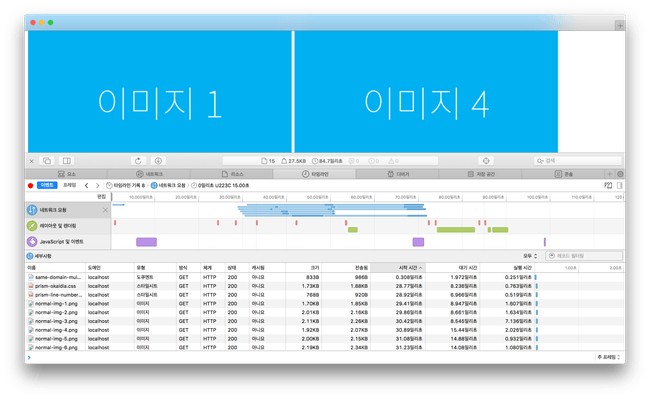Close the 네트워크 요청 timeline with its X
Viewport: 650px width, 399px height.
[105, 210]
